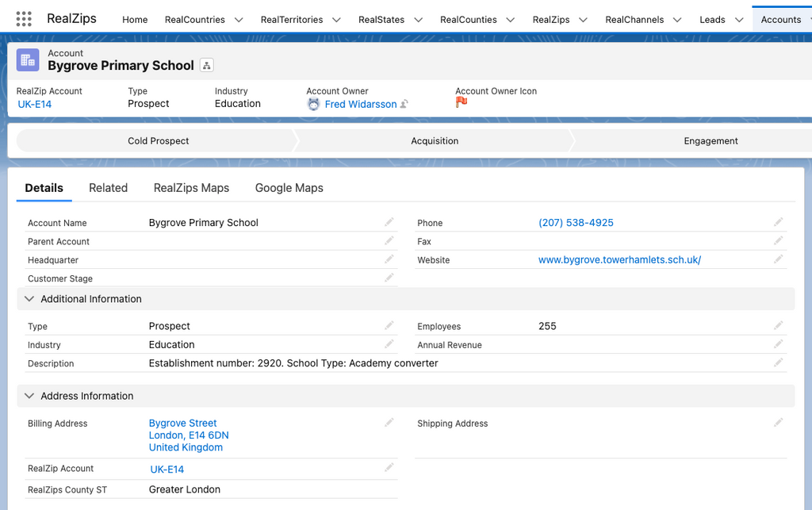Click the pencil icon to edit Account Name
Screen dimensions: 812x510
click(x=389, y=223)
